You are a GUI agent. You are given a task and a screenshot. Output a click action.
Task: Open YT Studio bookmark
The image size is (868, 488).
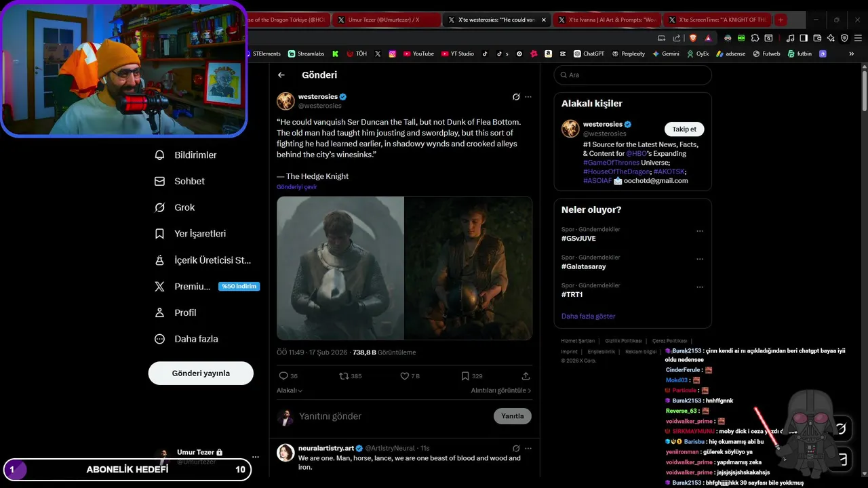tap(458, 54)
